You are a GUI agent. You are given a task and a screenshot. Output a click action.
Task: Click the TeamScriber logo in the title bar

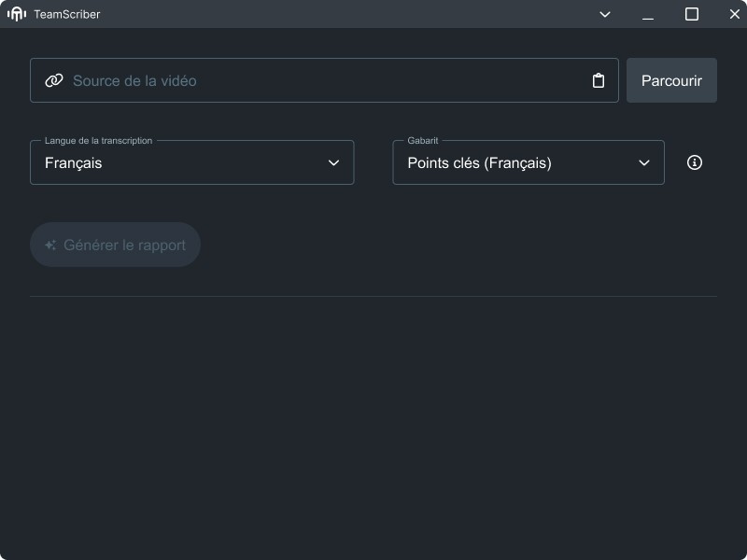point(17,14)
